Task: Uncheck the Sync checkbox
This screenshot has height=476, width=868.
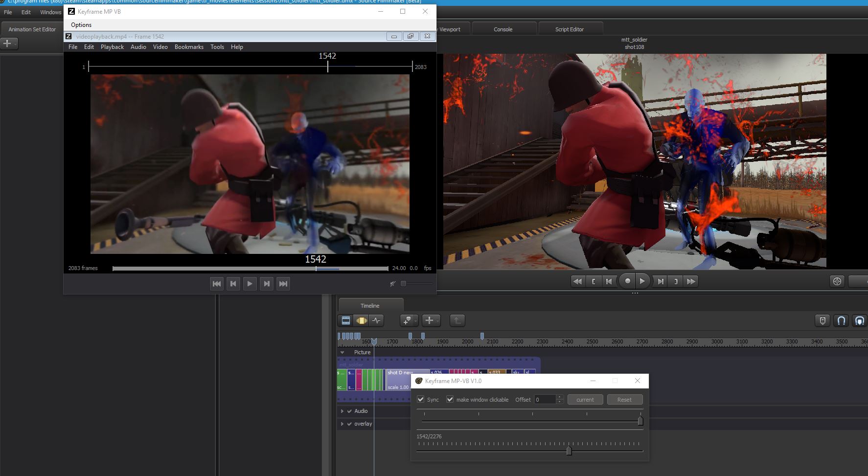Action: coord(420,399)
